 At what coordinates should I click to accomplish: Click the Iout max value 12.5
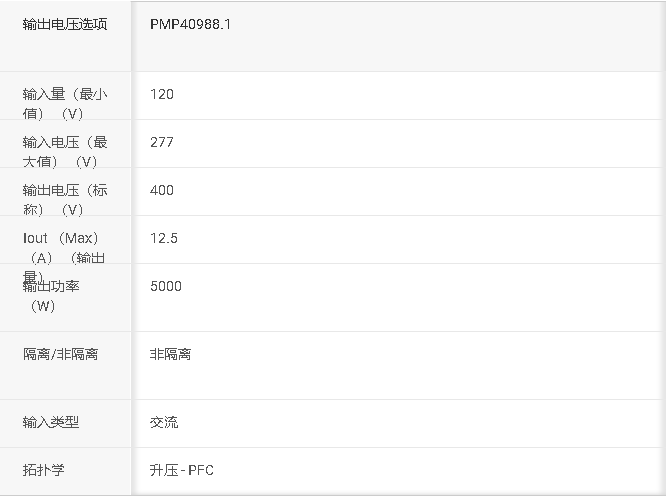pyautogui.click(x=164, y=238)
